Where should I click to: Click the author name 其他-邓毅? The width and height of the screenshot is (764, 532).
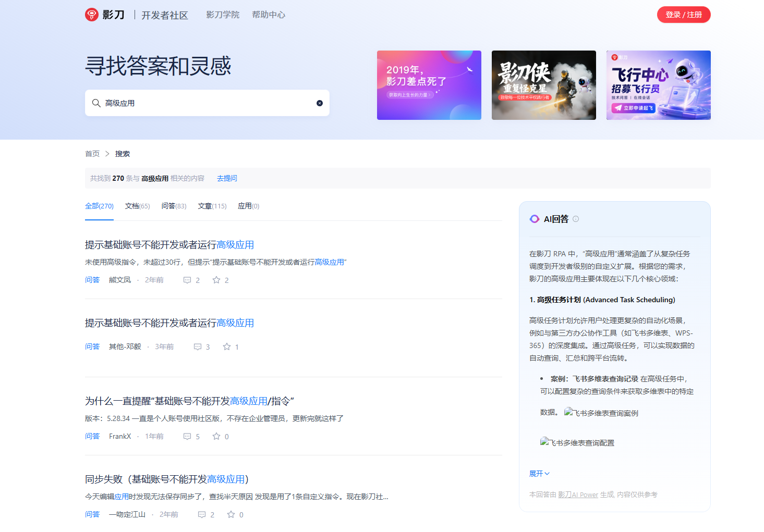125,347
